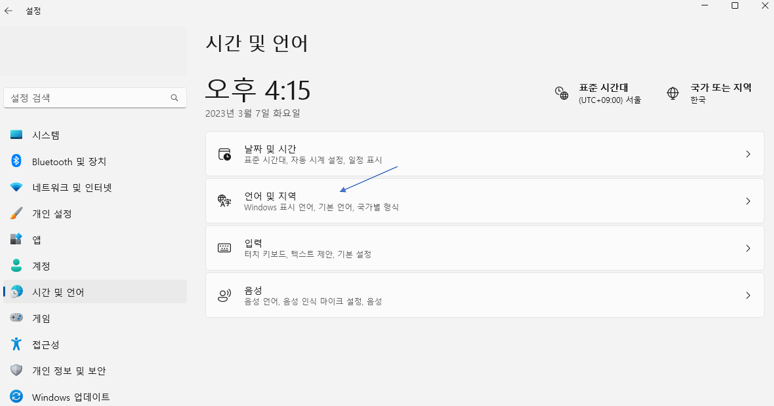The width and height of the screenshot is (774, 406).
Task: Click the 개인 설정 paintbrush icon
Action: [16, 214]
